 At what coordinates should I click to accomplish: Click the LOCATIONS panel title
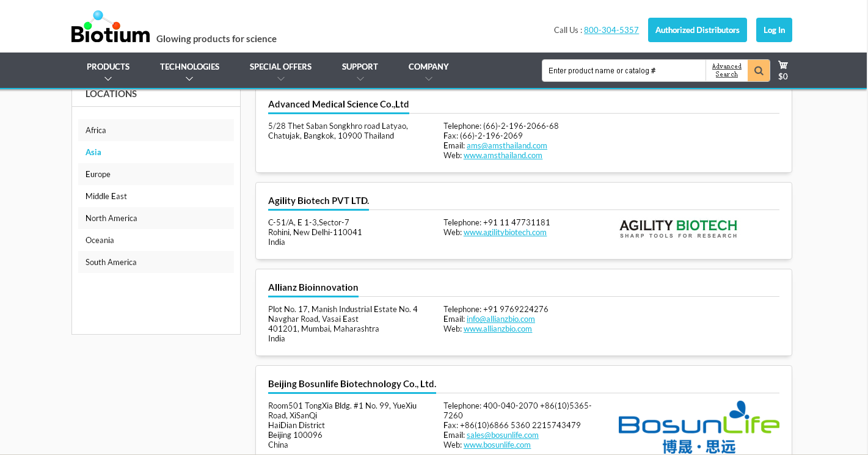(111, 94)
